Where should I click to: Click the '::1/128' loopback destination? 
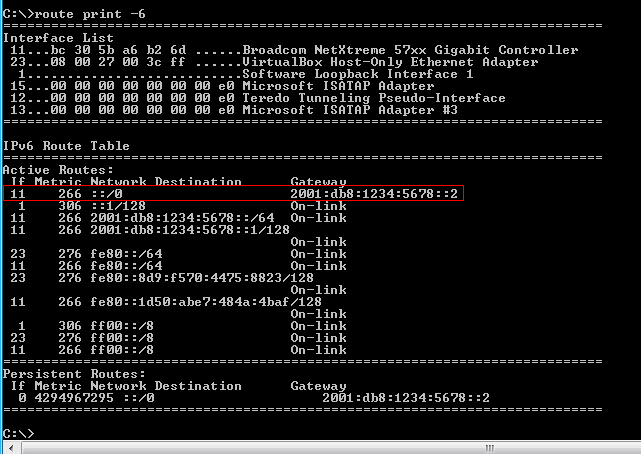point(118,206)
